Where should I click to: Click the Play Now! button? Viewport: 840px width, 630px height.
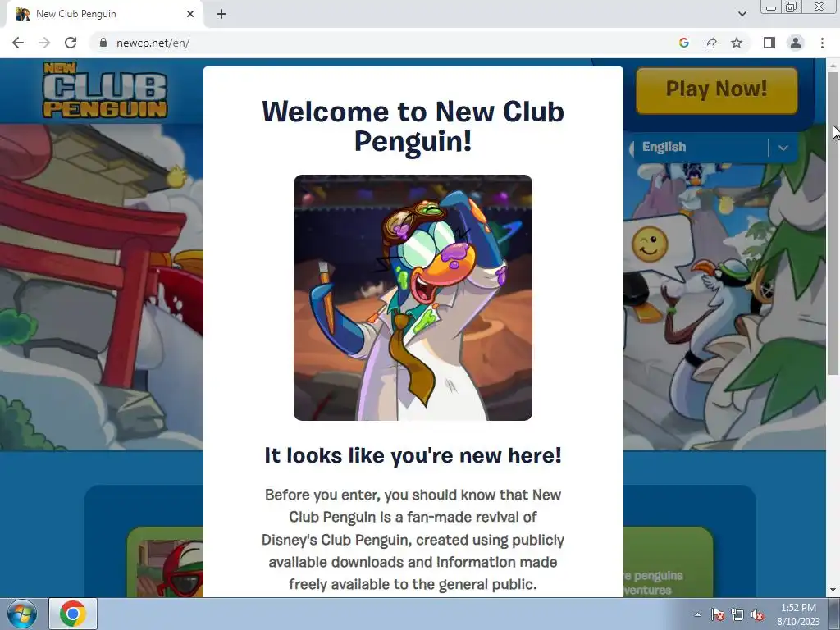pyautogui.click(x=717, y=89)
